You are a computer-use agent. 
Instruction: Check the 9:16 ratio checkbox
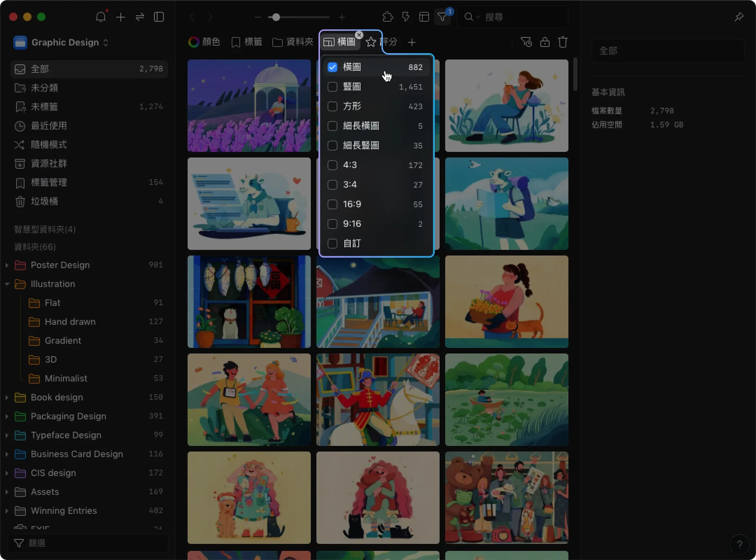click(x=333, y=224)
